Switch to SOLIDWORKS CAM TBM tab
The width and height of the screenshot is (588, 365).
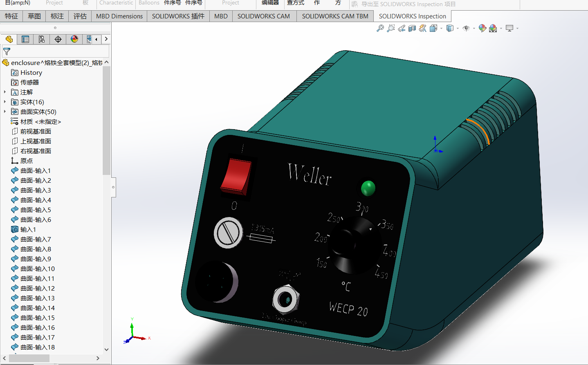coord(335,16)
